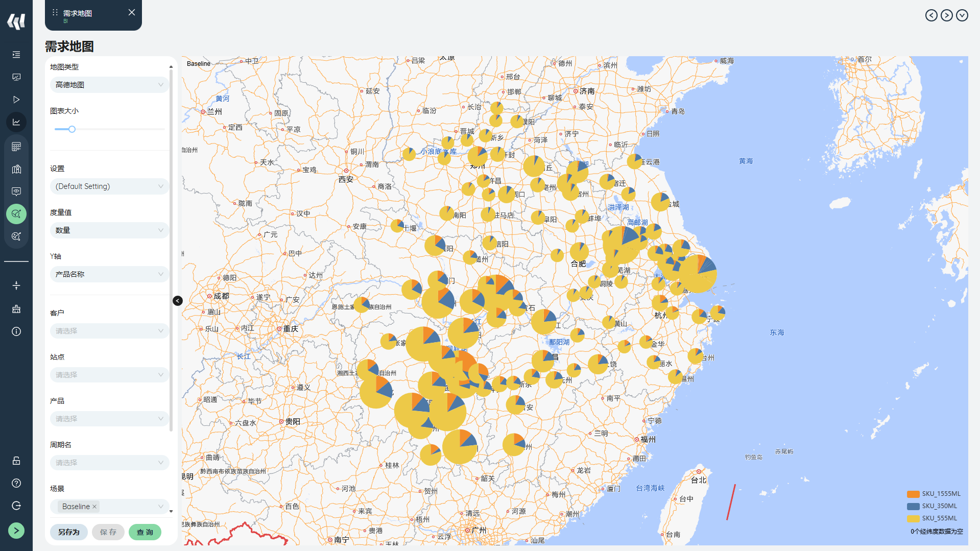Click the next arrow circle at top right

(x=947, y=15)
